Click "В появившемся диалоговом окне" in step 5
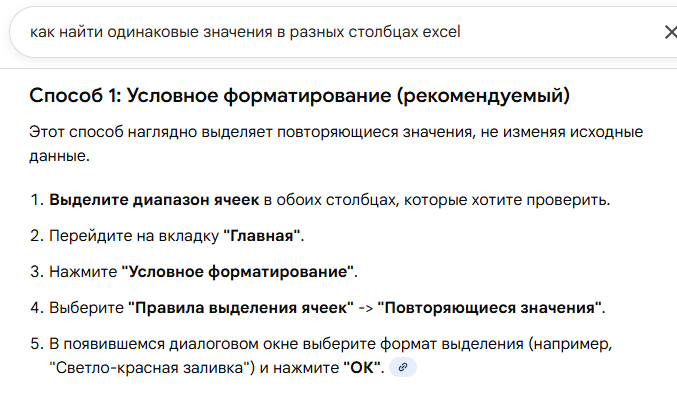677x401 pixels. [x=173, y=344]
